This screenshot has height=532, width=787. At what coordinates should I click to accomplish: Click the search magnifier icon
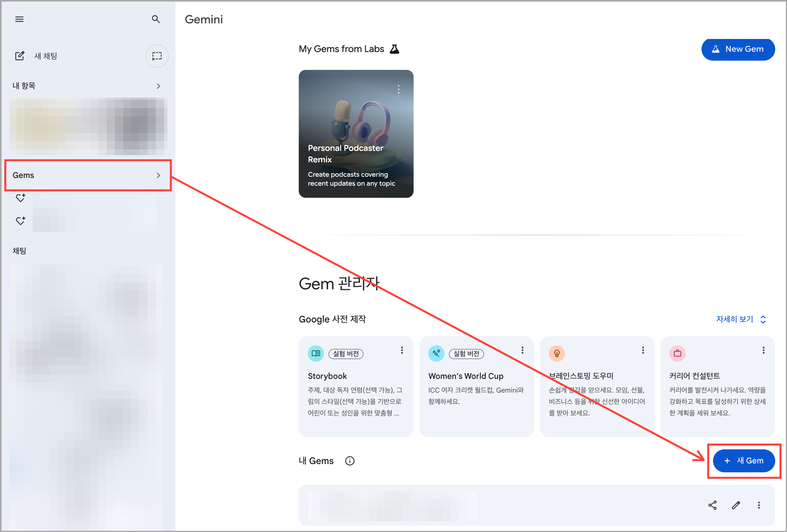tap(156, 19)
